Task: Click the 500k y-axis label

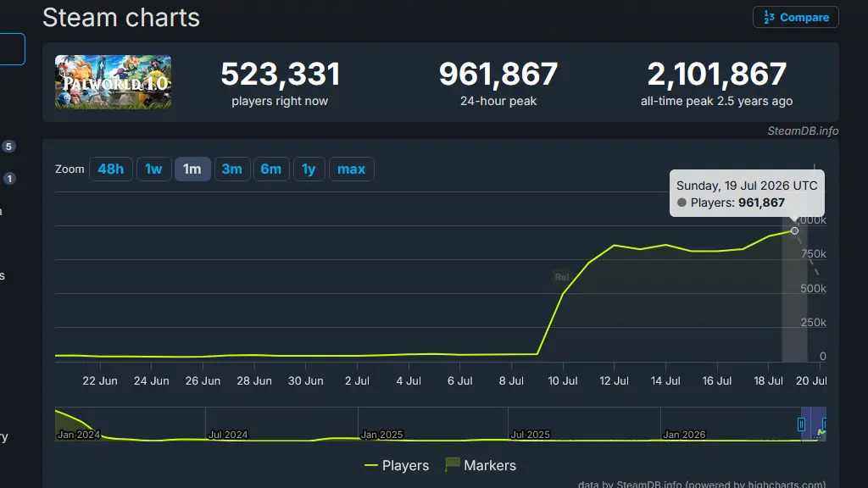Action: [x=813, y=288]
